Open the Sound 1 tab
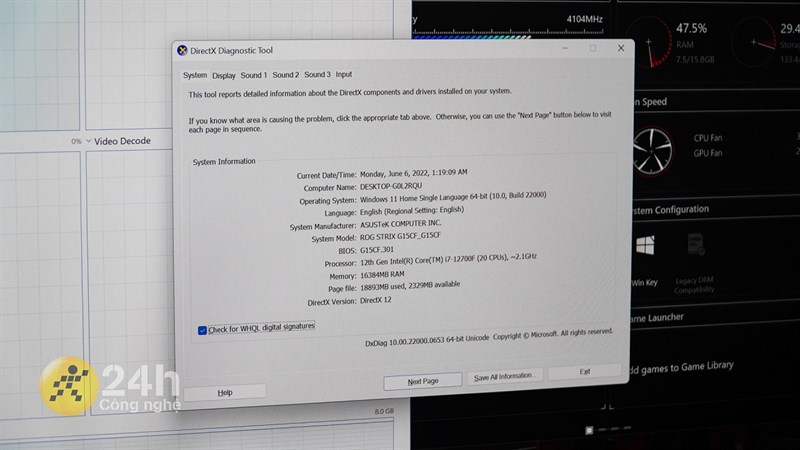The image size is (800, 450). click(x=254, y=75)
